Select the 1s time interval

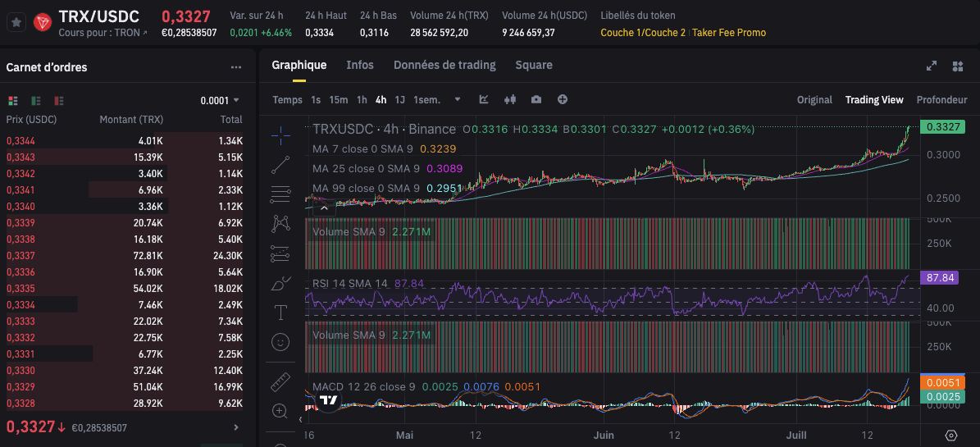316,100
